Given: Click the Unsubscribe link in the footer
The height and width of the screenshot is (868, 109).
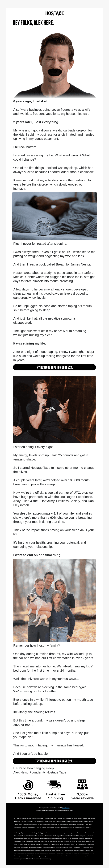Looking at the screenshot, I should [66, 808].
